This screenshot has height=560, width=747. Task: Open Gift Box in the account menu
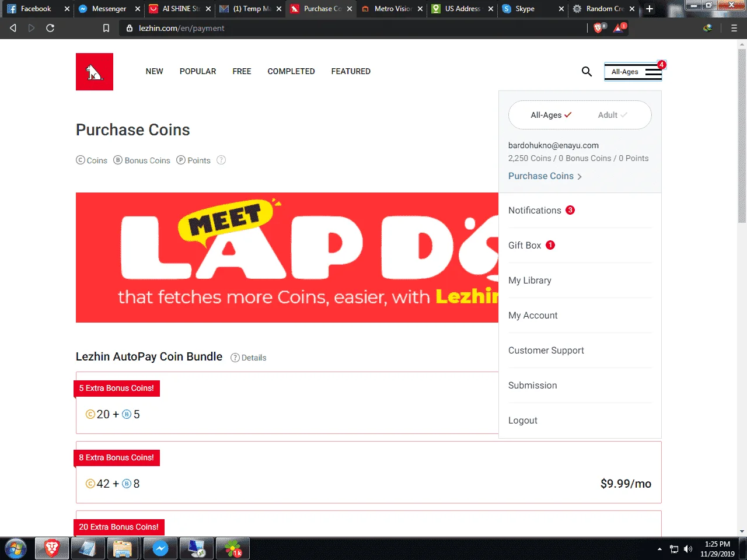pyautogui.click(x=580, y=245)
